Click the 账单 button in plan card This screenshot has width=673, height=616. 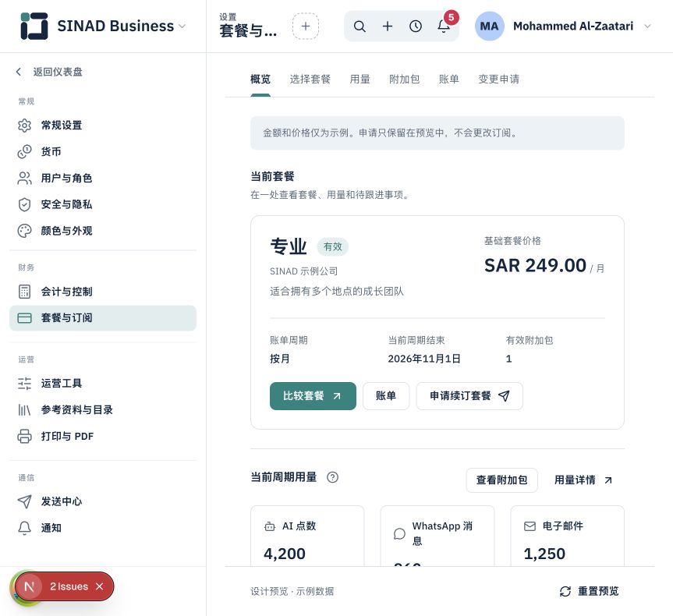point(386,396)
